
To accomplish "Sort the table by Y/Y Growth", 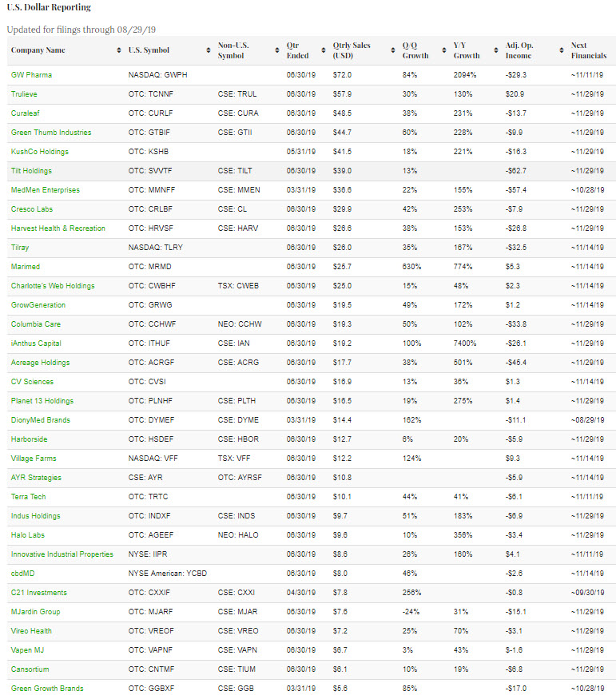I will point(497,50).
